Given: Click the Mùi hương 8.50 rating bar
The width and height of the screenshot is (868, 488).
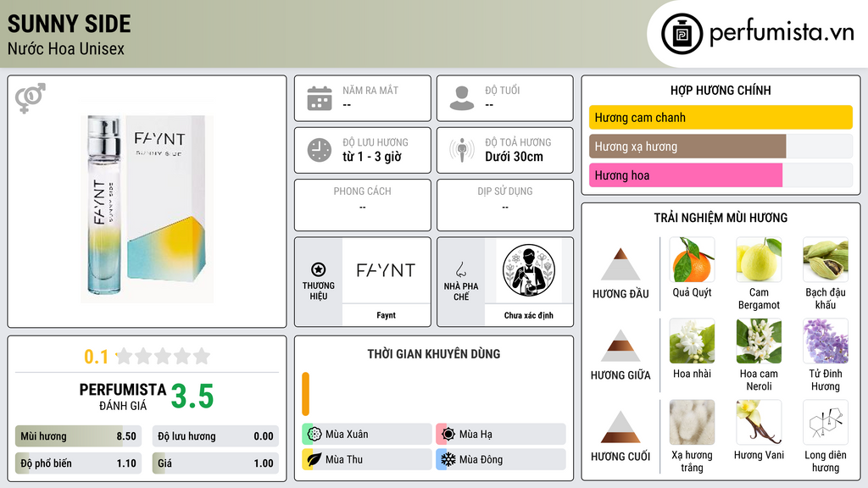Looking at the screenshot, I should pos(78,436).
